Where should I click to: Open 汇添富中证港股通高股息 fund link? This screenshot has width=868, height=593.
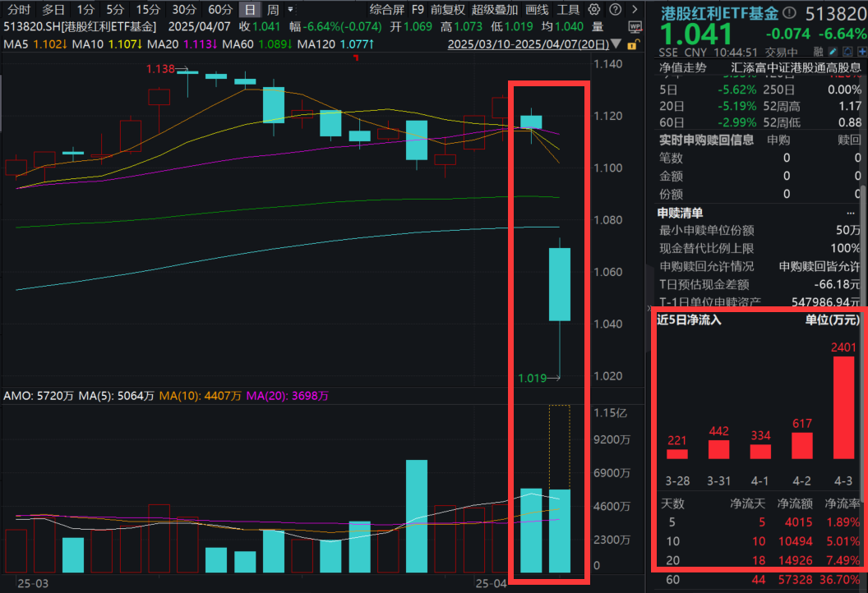796,67
